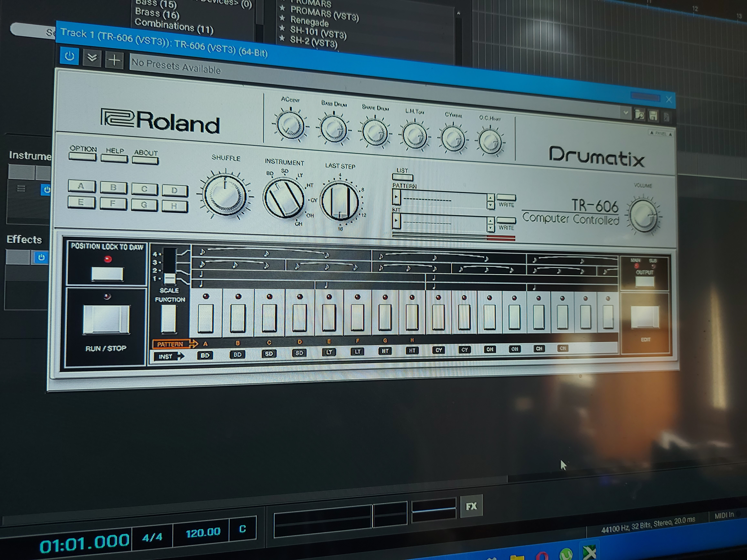The height and width of the screenshot is (560, 747).
Task: Click the Cymbal level knob
Action: coord(453,139)
